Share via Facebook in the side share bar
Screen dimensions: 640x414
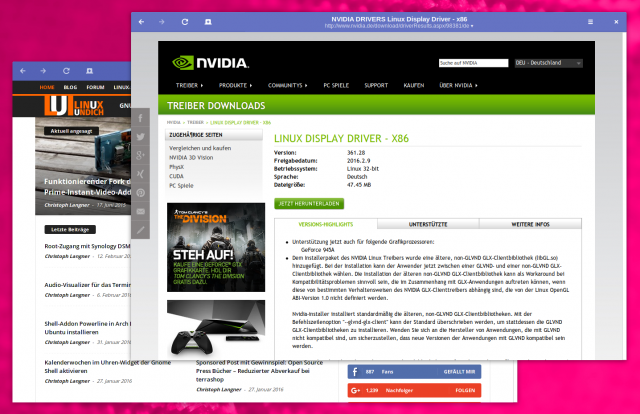tap(140, 118)
